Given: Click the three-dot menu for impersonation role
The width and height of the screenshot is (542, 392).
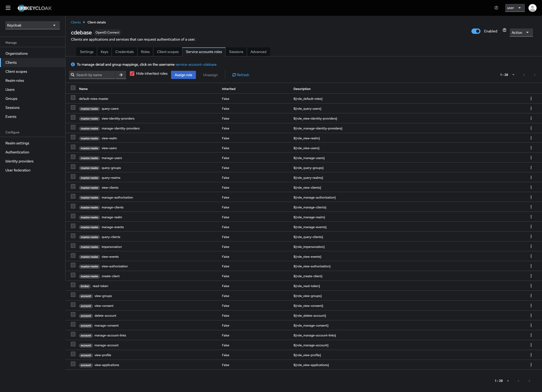Looking at the screenshot, I should point(531,246).
